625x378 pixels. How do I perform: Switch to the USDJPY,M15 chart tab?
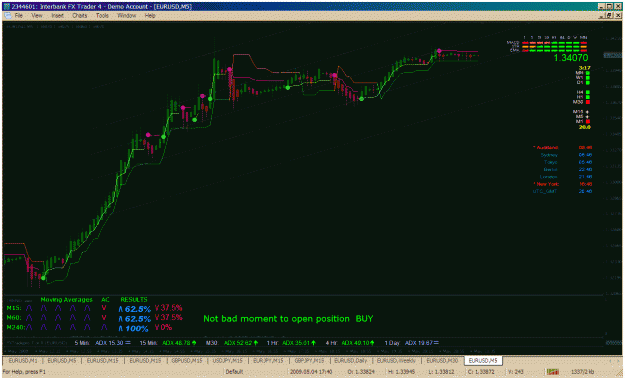(228, 360)
